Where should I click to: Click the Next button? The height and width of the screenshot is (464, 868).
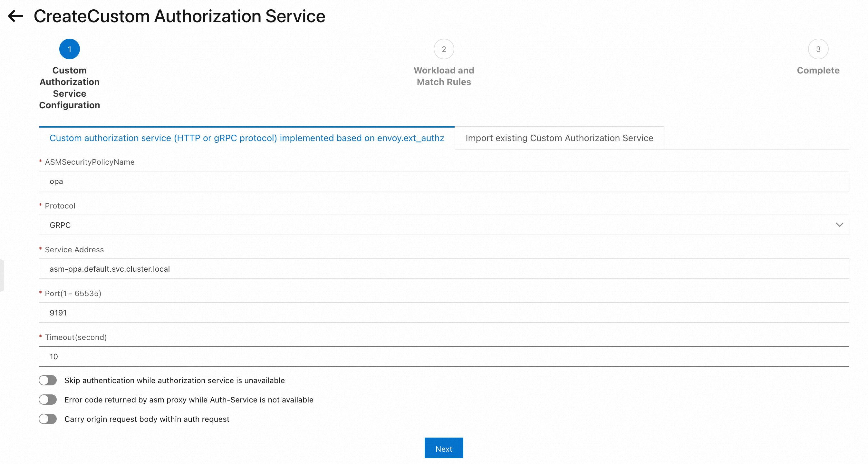coord(443,449)
